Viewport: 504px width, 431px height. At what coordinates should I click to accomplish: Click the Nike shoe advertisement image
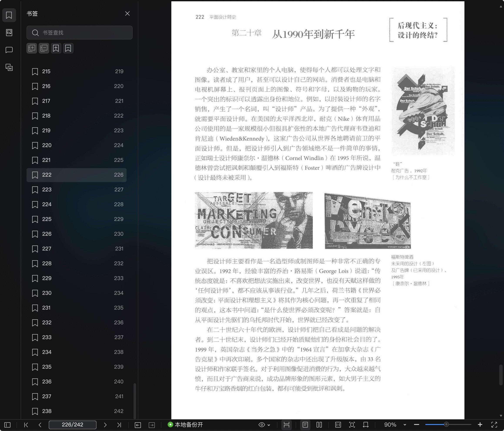pyautogui.click(x=423, y=111)
